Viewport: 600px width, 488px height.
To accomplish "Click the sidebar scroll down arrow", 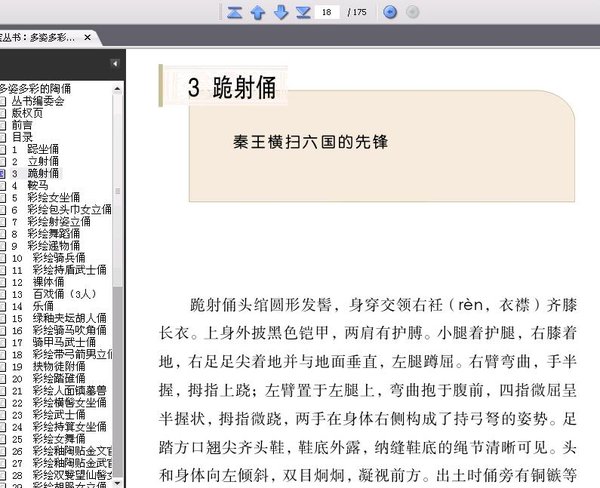I will pyautogui.click(x=117, y=483).
